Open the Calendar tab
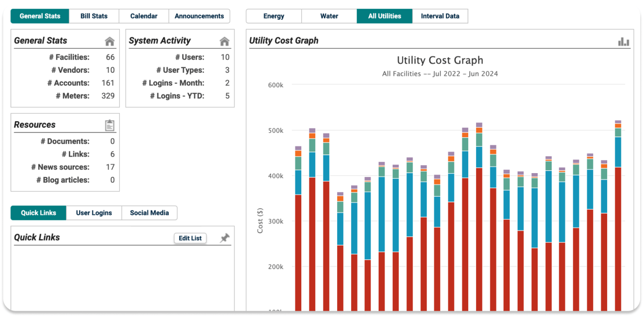The height and width of the screenshot is (316, 644). tap(143, 16)
